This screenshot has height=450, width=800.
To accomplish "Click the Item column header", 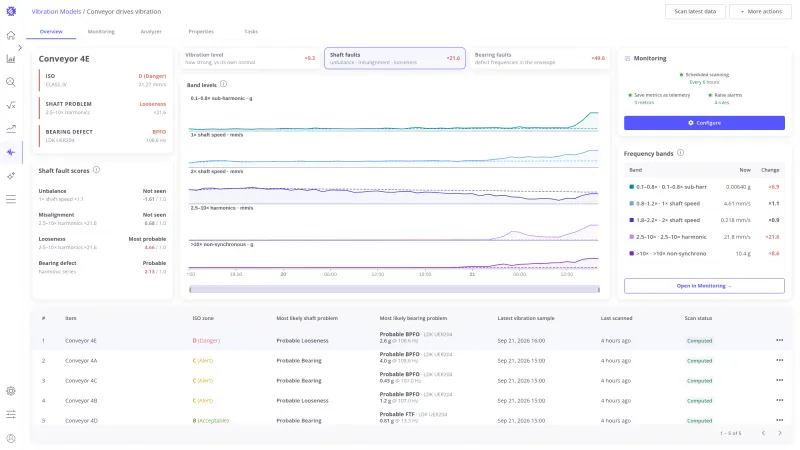I will tap(70, 318).
